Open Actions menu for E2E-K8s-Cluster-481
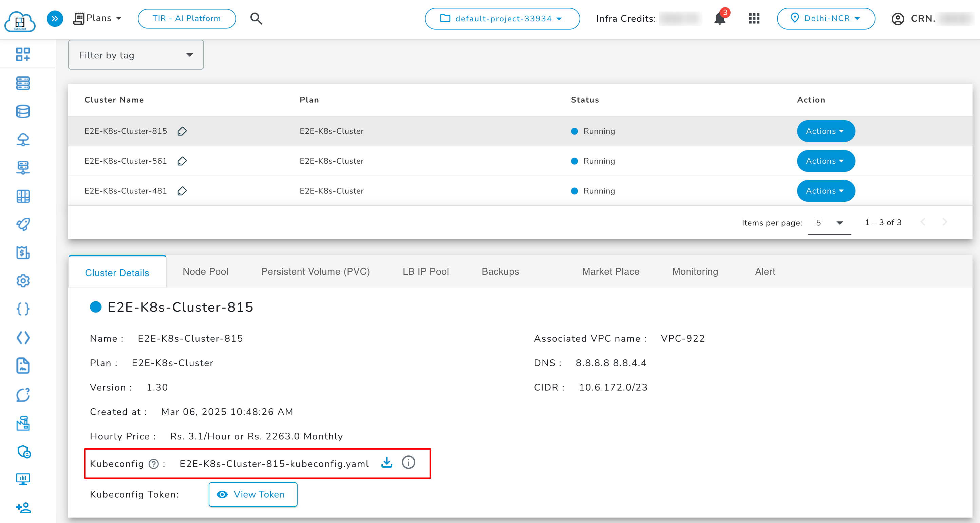This screenshot has width=980, height=523. click(826, 191)
